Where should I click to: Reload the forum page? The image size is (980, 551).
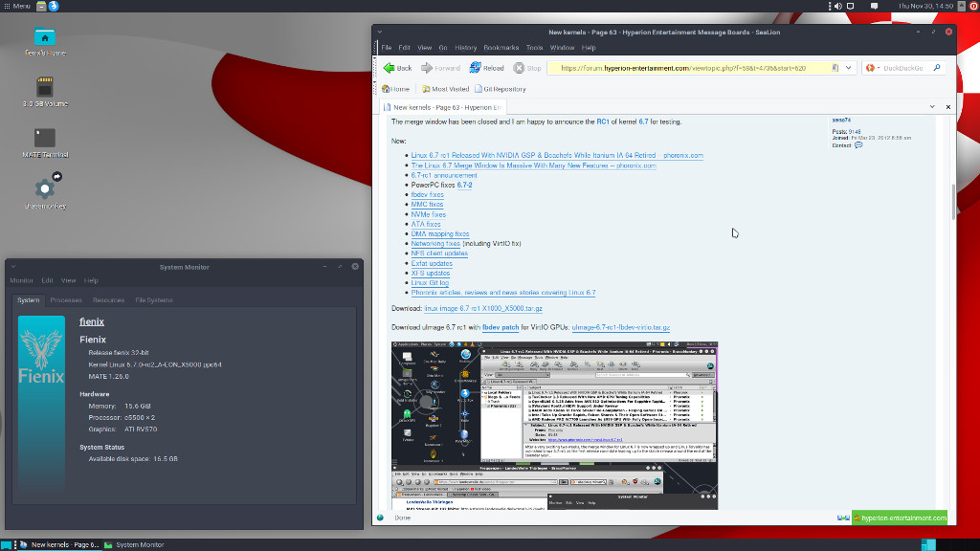tap(486, 68)
